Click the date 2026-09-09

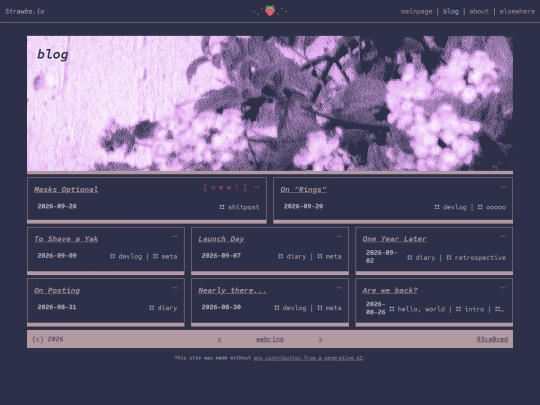57,256
